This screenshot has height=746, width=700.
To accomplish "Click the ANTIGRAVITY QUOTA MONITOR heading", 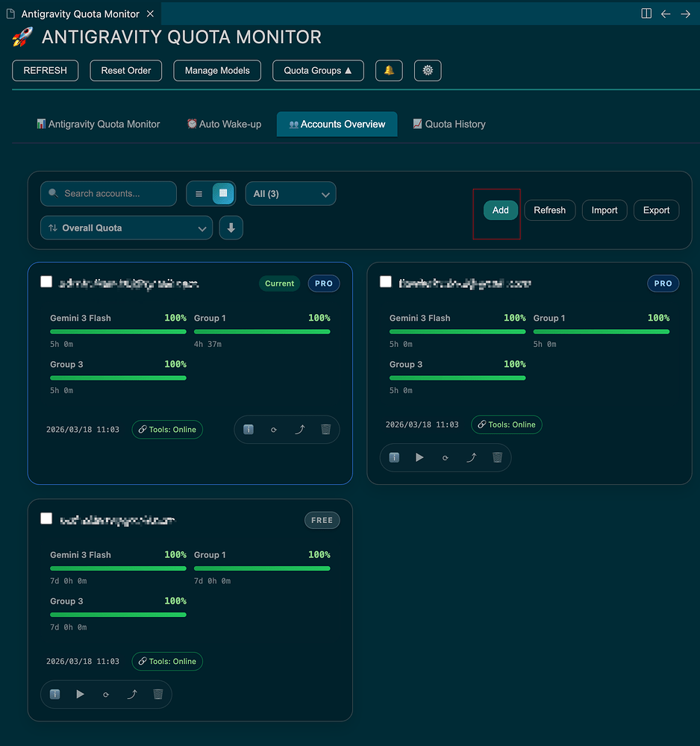I will (x=182, y=37).
